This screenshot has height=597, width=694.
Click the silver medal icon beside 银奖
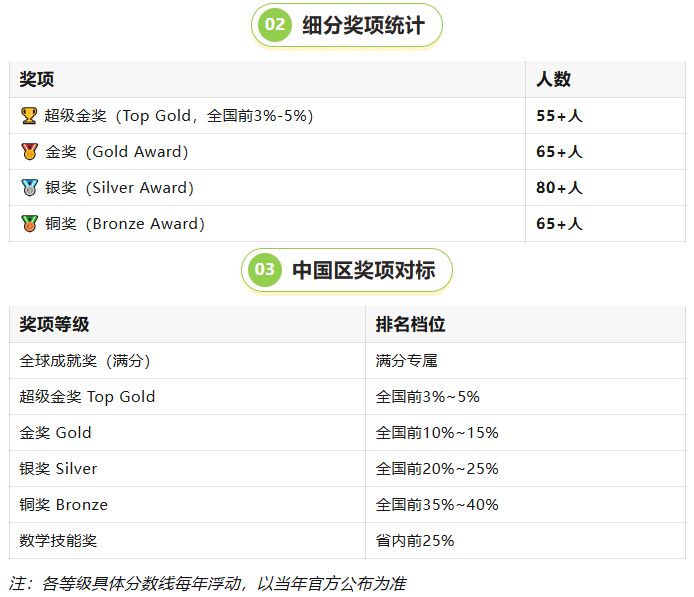click(x=29, y=188)
